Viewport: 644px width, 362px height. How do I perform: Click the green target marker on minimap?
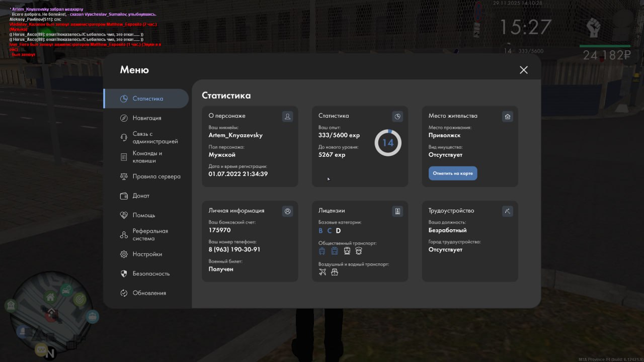[x=79, y=299]
